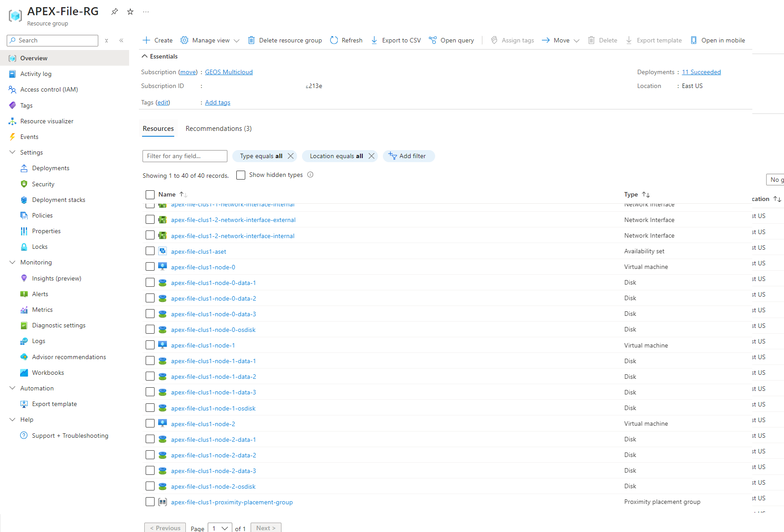
Task: Open the 11 Succeeded deployments link
Action: point(701,72)
